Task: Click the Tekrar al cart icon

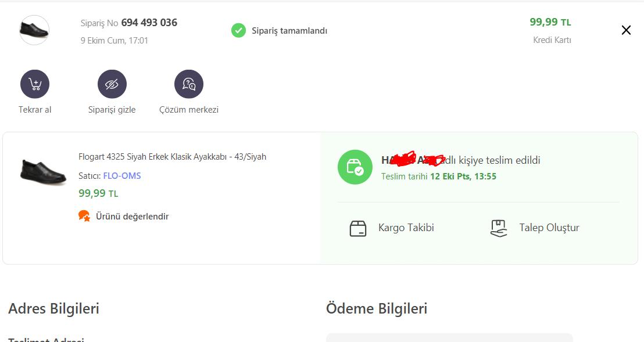Action: (35, 84)
